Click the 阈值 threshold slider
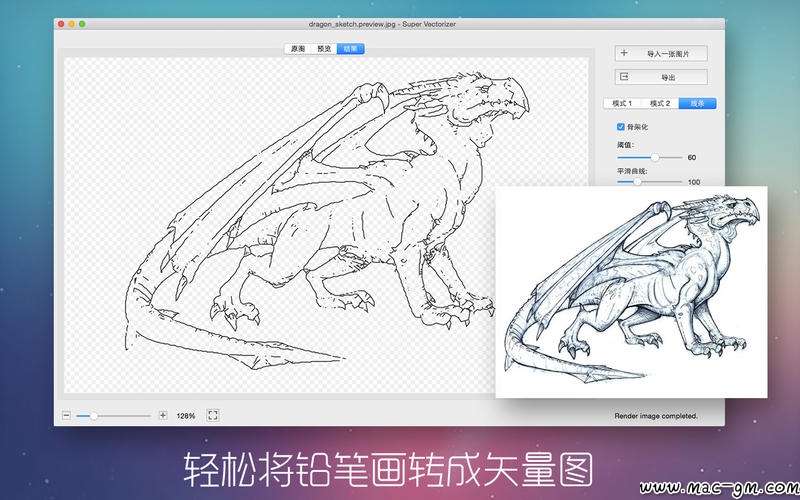Viewport: 800px width, 500px height. click(x=649, y=158)
